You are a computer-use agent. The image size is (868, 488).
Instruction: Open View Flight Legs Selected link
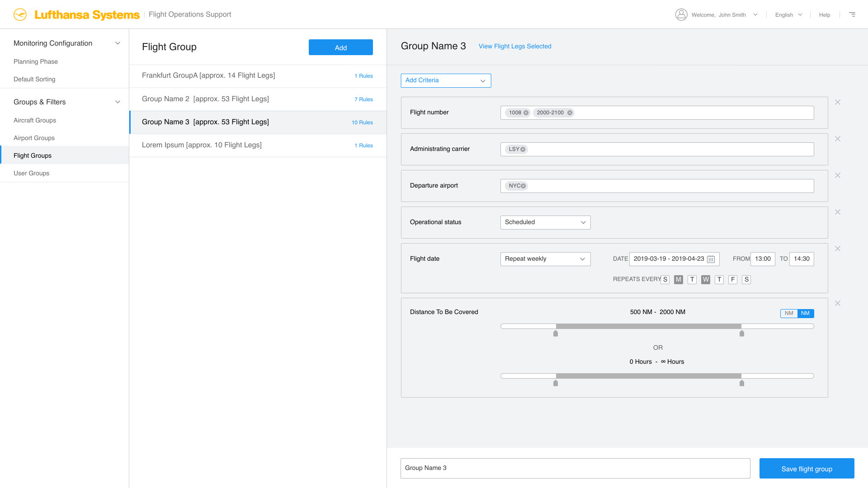[515, 47]
